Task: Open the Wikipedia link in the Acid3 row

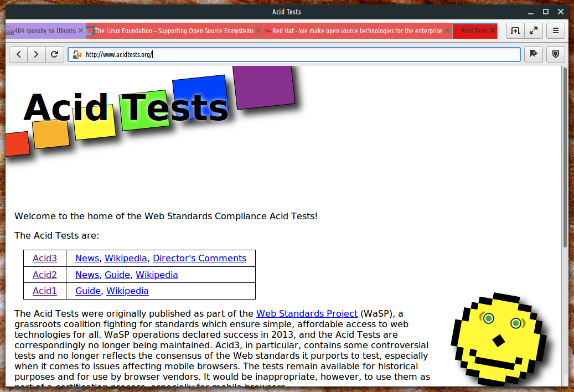Action: click(126, 259)
